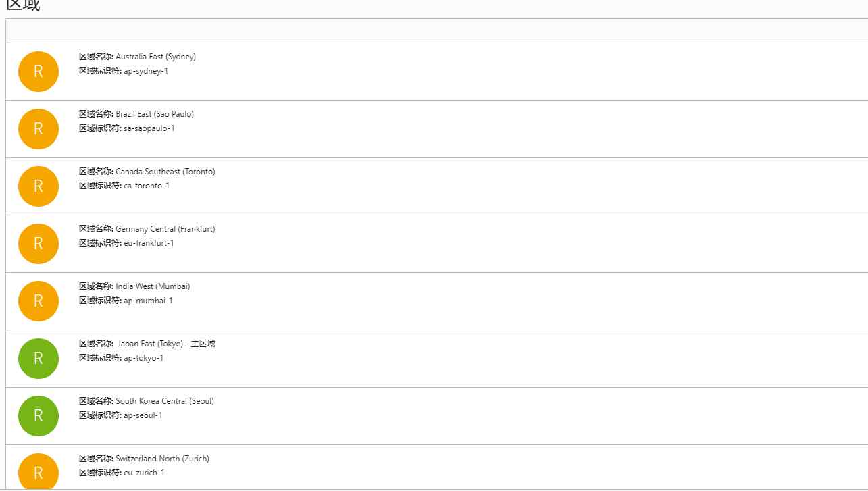Click the Brazil East (Sao Paulo) name
The image size is (868, 491).
point(155,114)
